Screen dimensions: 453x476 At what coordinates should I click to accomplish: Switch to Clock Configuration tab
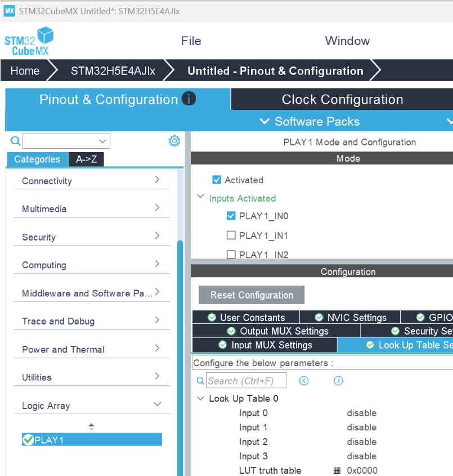(x=342, y=99)
